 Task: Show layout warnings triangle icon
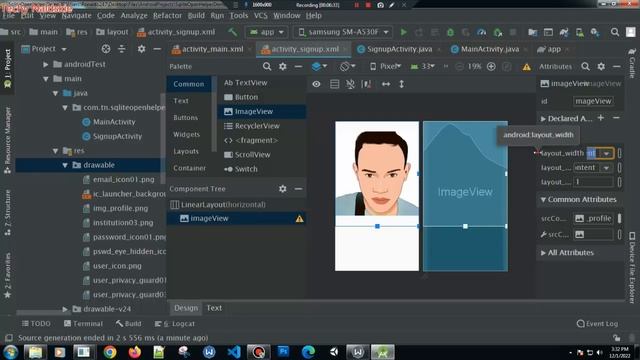527,67
